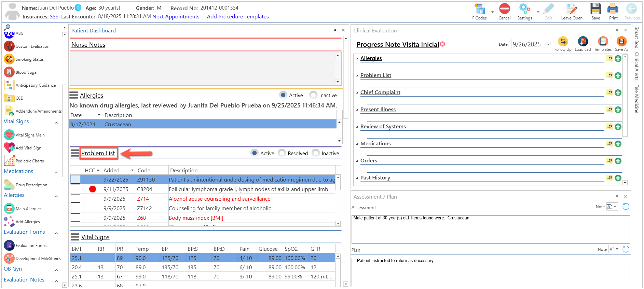Open the Vital Signs panel hamburger menu

75,237
